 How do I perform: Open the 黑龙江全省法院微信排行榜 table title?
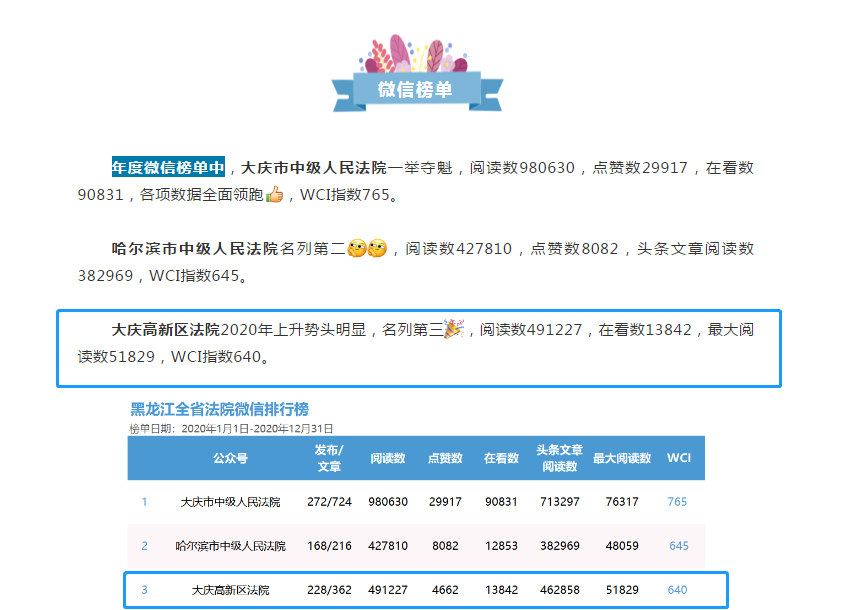click(x=219, y=409)
